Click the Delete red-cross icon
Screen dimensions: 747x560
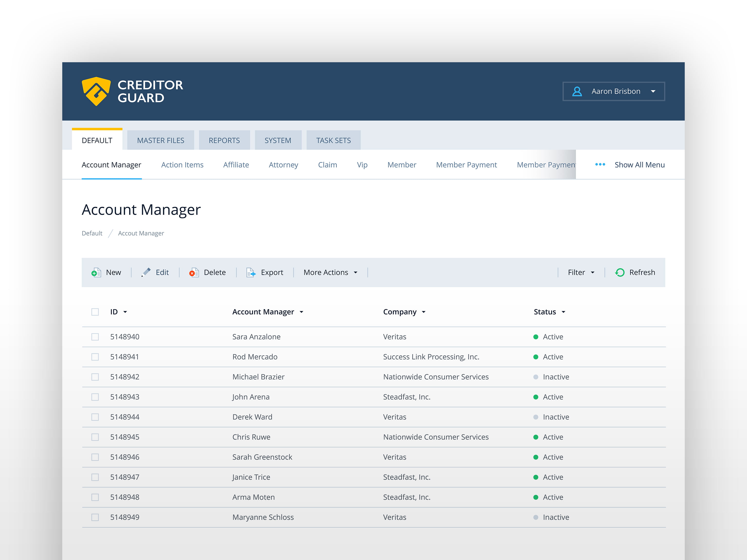coord(194,272)
